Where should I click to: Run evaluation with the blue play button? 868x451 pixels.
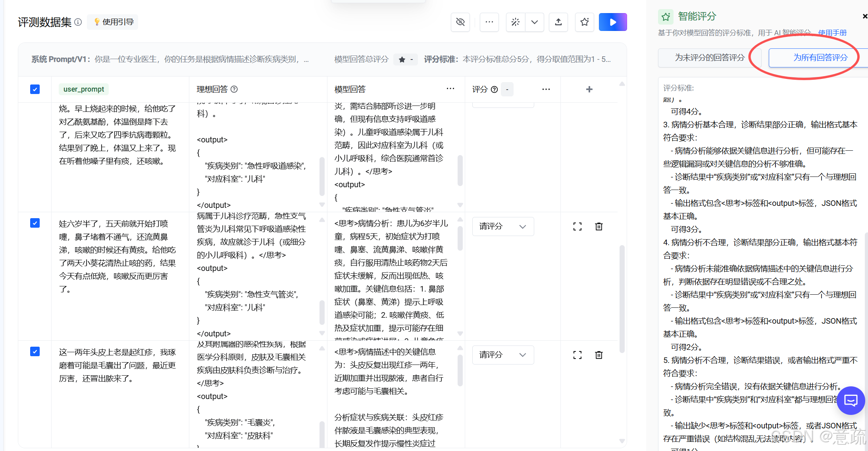pyautogui.click(x=612, y=22)
